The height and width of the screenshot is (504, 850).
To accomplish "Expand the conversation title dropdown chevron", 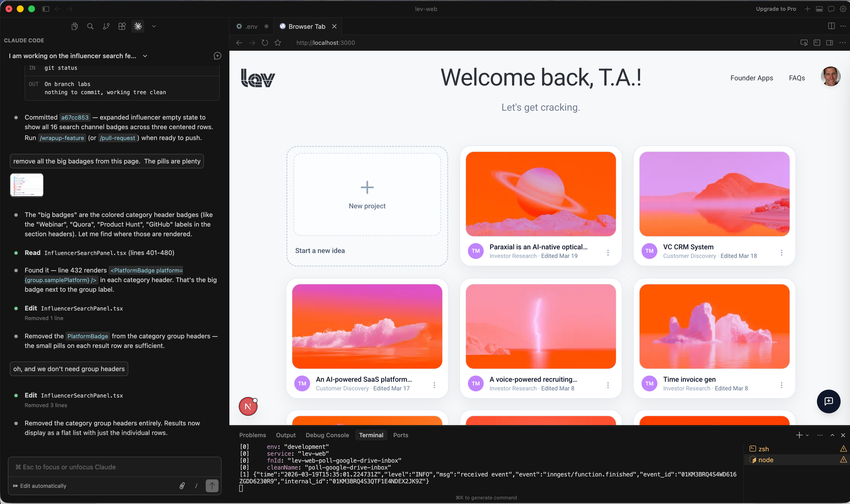I will (x=145, y=56).
